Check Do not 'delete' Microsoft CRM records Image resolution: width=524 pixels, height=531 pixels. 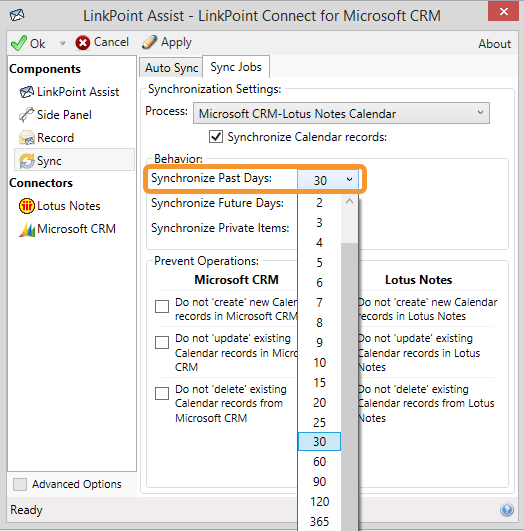[162, 393]
